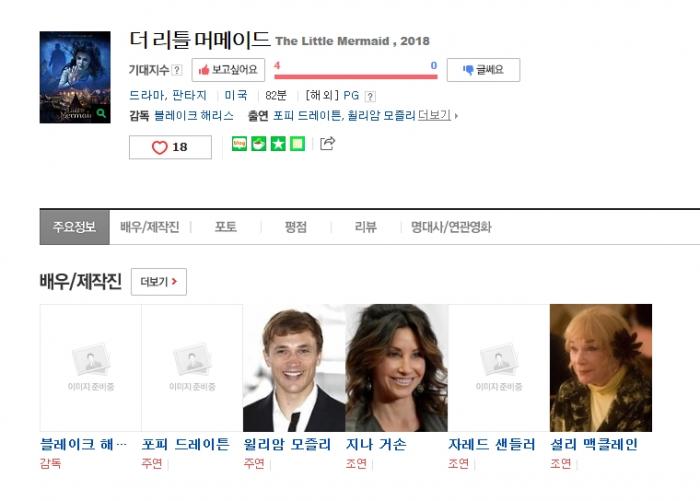700x501 pixels.
Task: Select the 명대사/연관영화 tab
Action: pyautogui.click(x=451, y=227)
